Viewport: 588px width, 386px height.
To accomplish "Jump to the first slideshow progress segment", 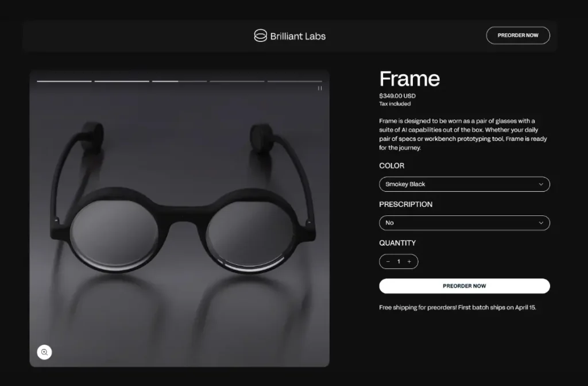I will (64, 81).
